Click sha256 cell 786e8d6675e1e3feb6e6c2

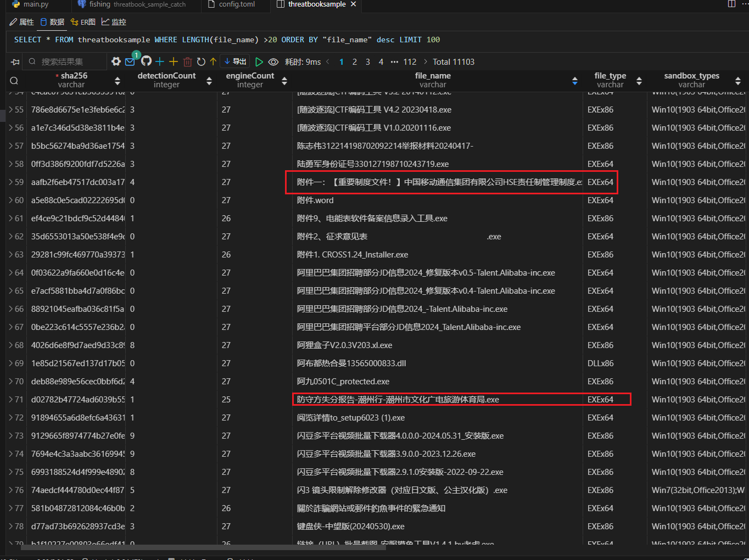pyautogui.click(x=77, y=110)
